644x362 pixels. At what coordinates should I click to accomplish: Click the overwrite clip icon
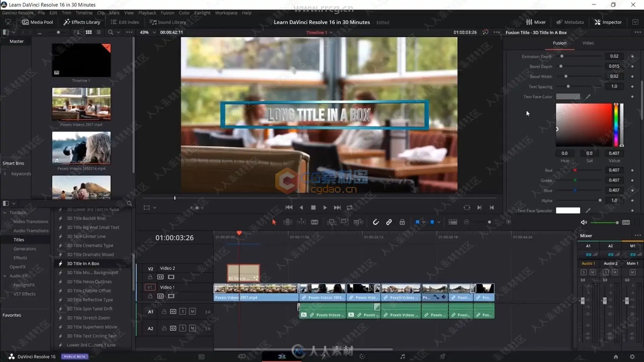[345, 222]
